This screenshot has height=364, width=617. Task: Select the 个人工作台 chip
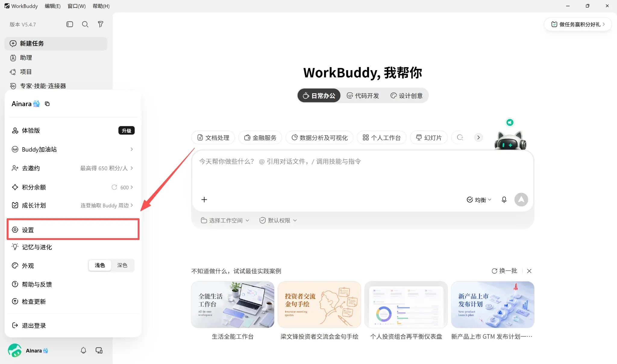click(x=381, y=138)
